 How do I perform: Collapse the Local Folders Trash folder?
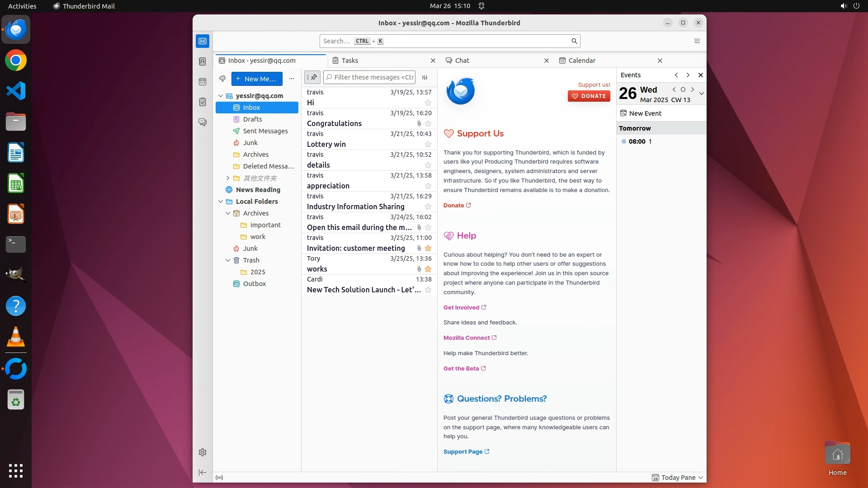pyautogui.click(x=228, y=260)
